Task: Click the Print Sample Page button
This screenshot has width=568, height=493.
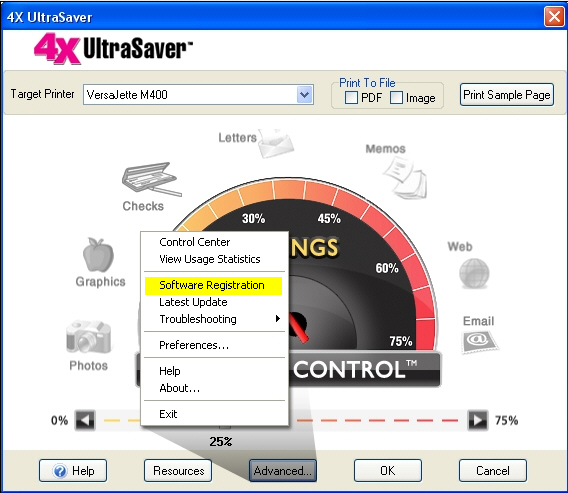Action: point(507,95)
